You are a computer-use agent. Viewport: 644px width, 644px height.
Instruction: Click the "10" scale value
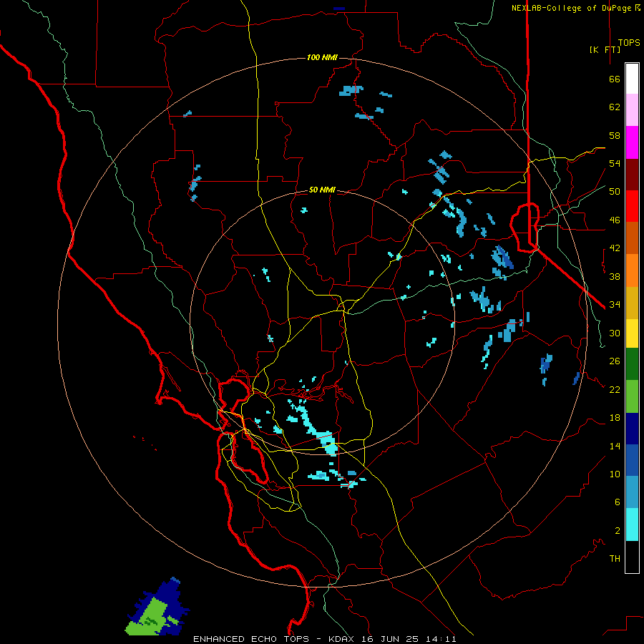pyautogui.click(x=615, y=474)
